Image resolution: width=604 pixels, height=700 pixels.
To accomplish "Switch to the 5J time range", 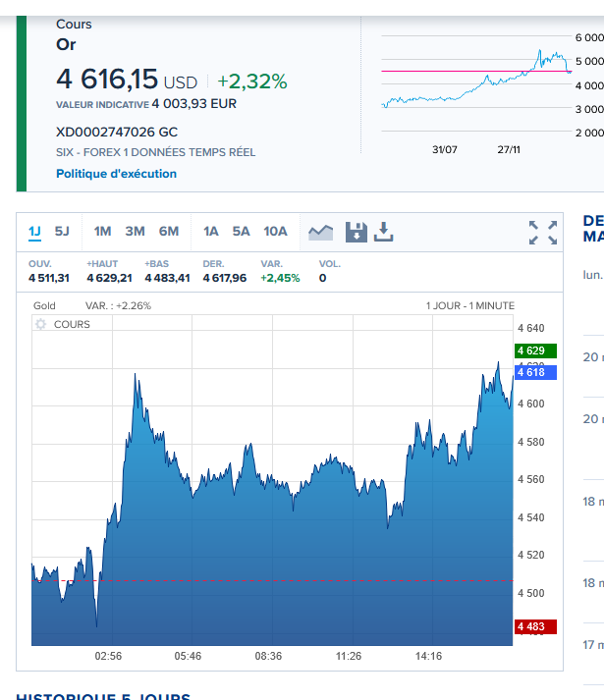I will click(x=62, y=232).
